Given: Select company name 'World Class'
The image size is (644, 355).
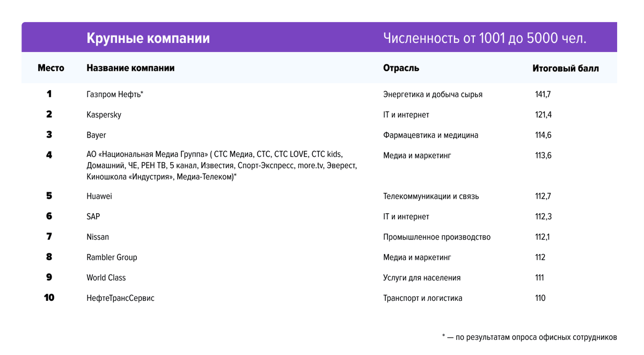Looking at the screenshot, I should click(x=106, y=278).
